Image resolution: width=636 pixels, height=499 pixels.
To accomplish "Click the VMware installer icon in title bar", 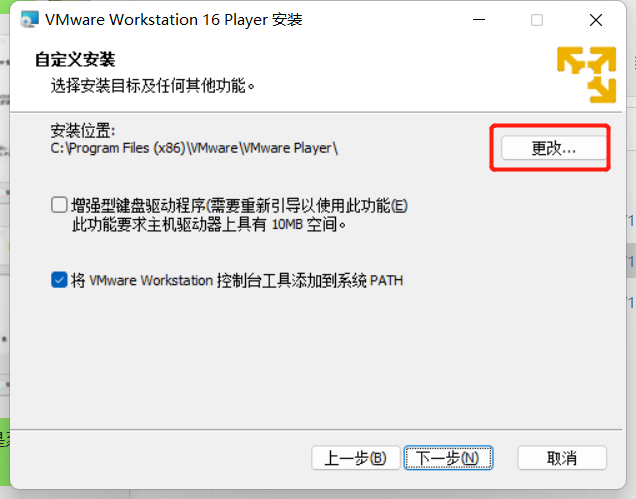I will coord(30,19).
